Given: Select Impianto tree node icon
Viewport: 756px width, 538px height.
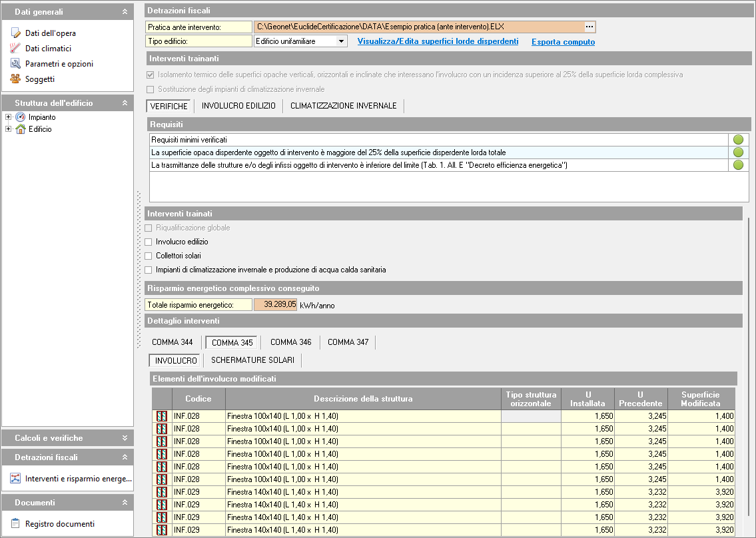Looking at the screenshot, I should [x=20, y=117].
